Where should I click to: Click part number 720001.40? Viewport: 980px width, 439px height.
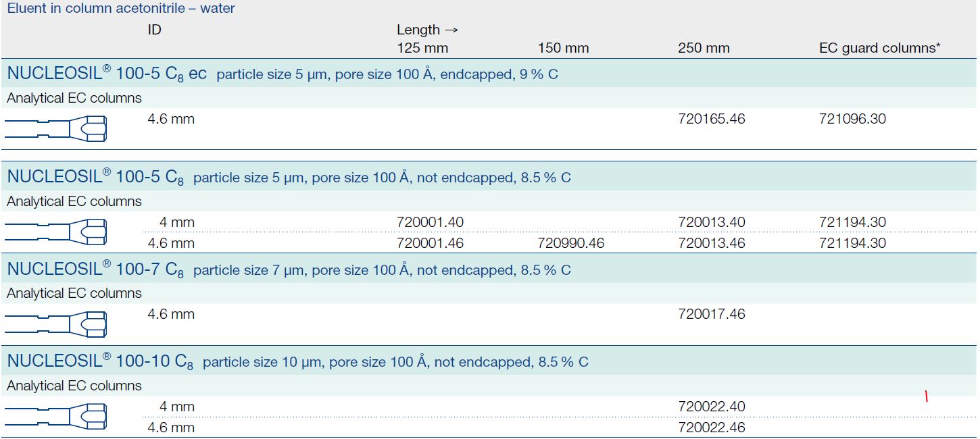tap(430, 222)
